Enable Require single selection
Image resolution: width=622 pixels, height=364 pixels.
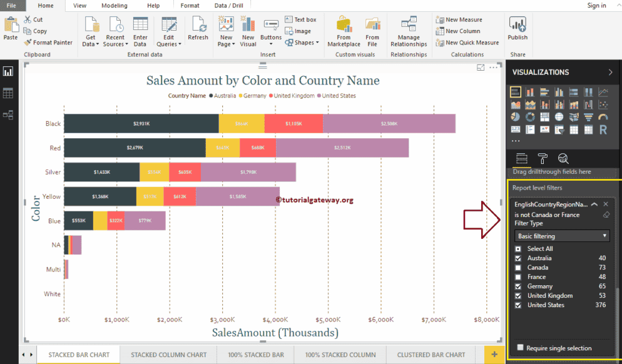(520, 347)
